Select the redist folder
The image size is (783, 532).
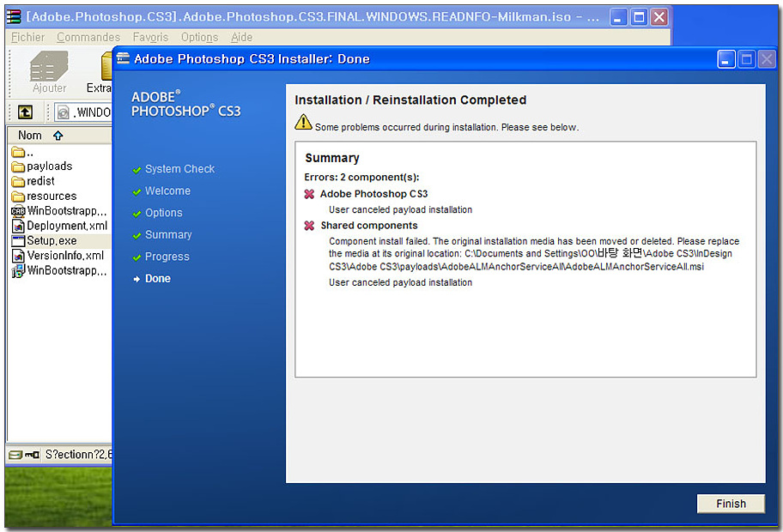point(39,181)
